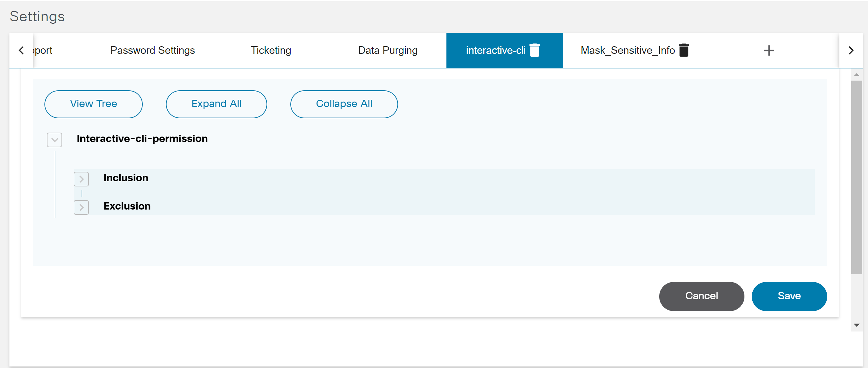Delete the interactive-cli tab via trash icon

534,50
